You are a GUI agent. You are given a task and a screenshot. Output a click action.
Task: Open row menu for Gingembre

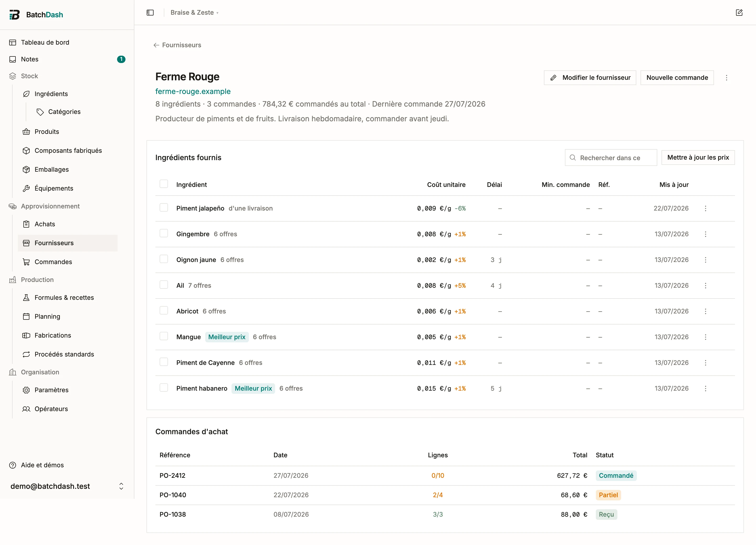(x=705, y=234)
